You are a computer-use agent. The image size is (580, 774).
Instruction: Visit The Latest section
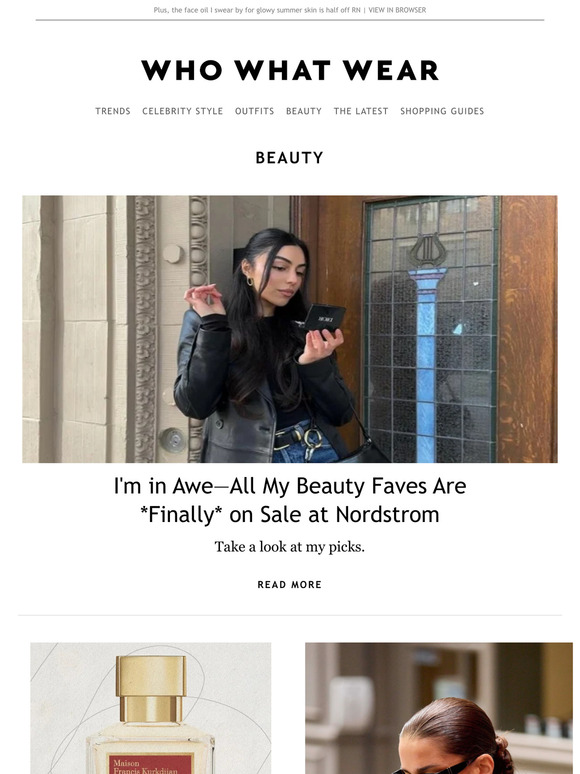click(361, 111)
